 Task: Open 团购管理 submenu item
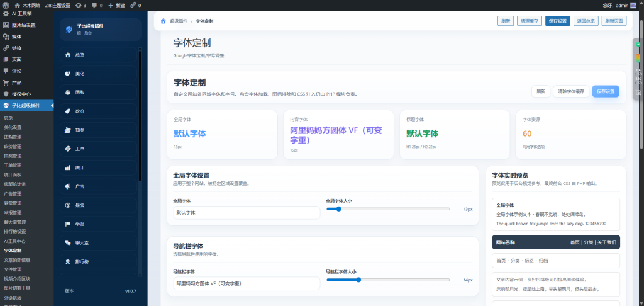[13, 137]
